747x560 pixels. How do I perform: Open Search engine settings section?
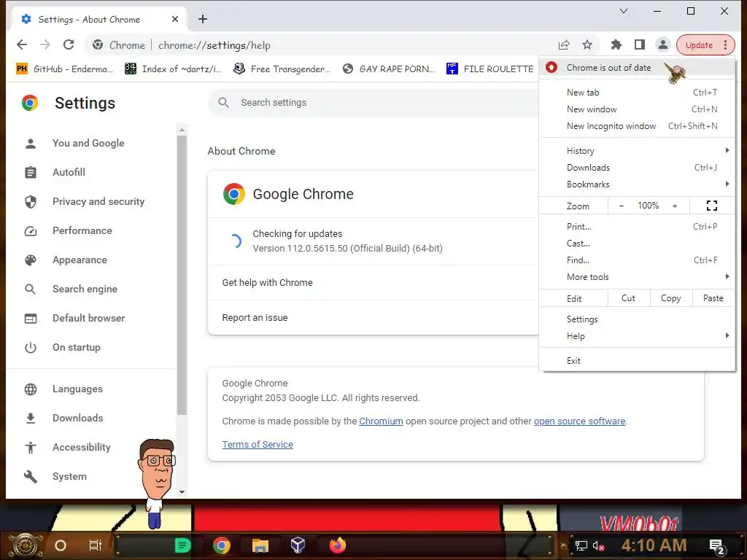coord(85,289)
